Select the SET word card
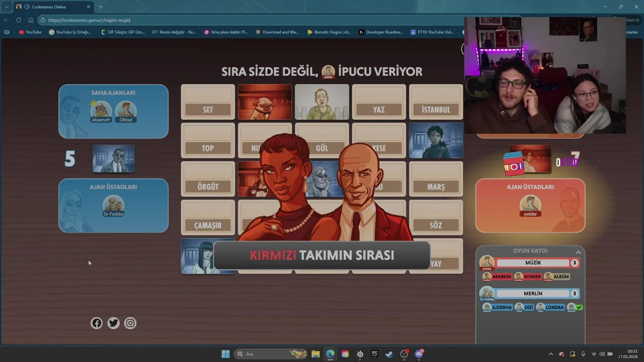 (x=208, y=102)
